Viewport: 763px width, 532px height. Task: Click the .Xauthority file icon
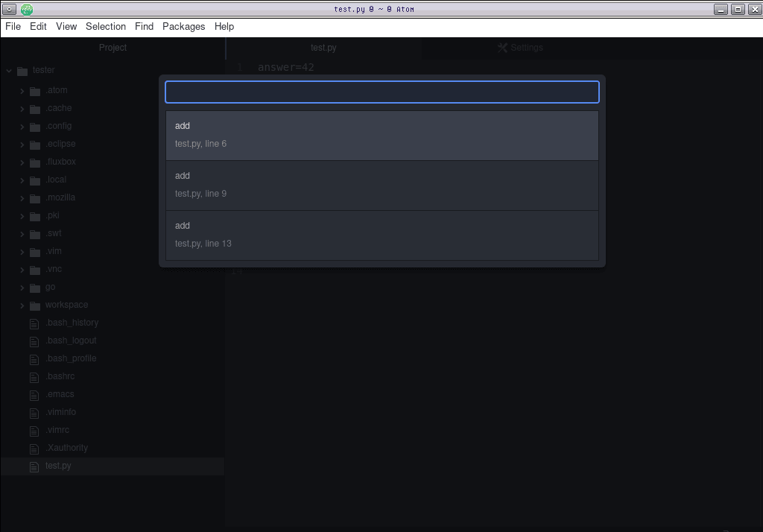34,449
